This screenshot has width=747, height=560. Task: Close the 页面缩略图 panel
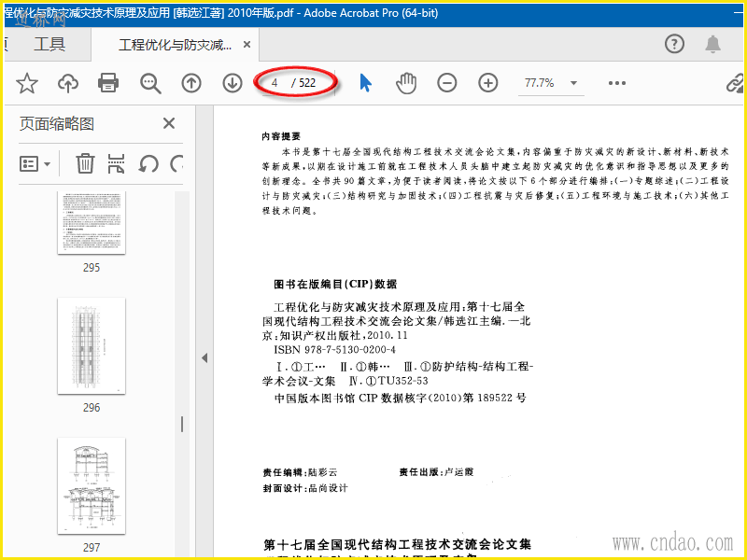click(x=169, y=123)
